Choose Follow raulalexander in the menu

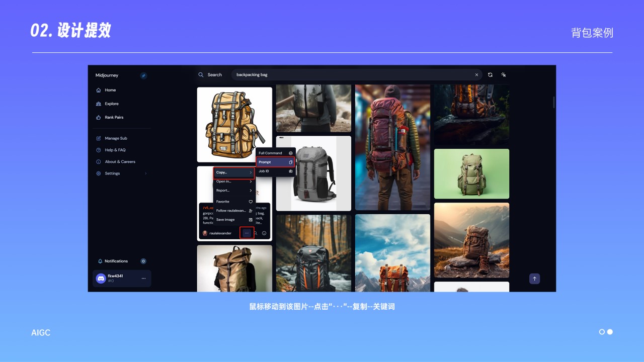pos(234,211)
